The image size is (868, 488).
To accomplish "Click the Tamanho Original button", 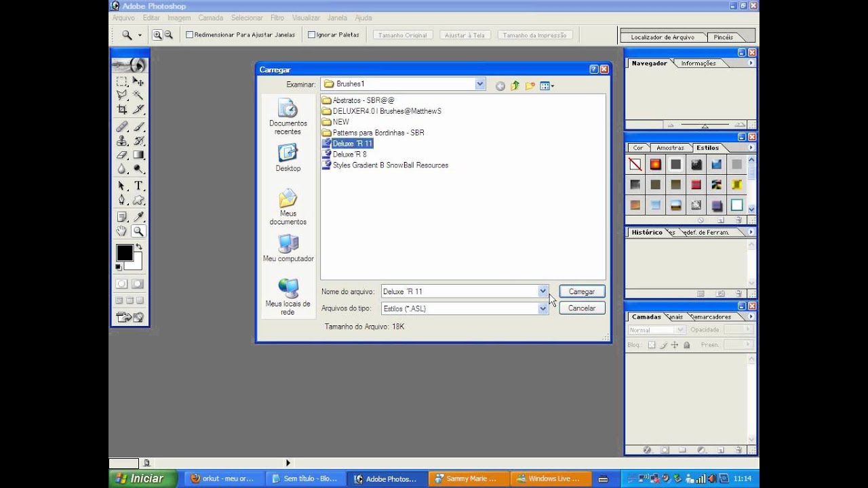I will [x=403, y=35].
